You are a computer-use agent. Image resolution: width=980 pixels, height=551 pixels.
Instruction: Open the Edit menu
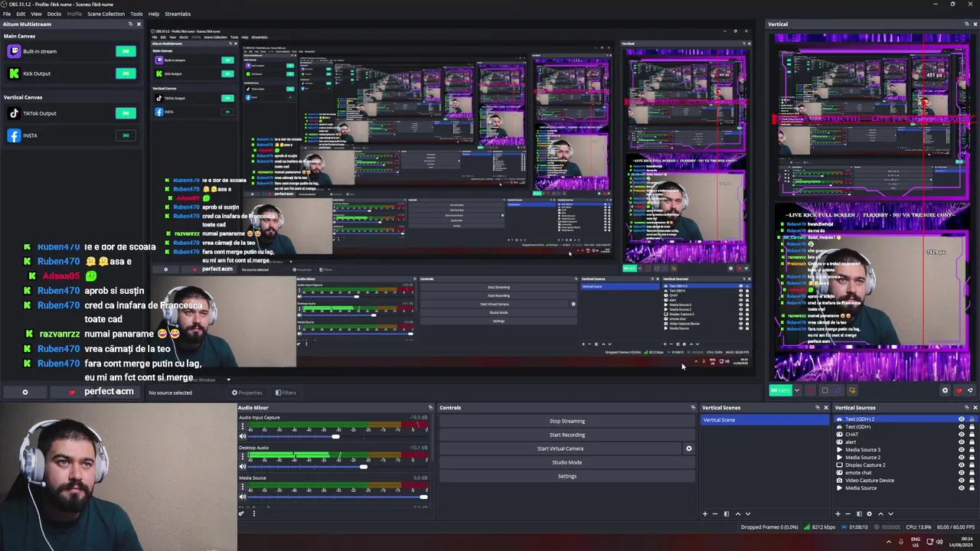(x=21, y=14)
